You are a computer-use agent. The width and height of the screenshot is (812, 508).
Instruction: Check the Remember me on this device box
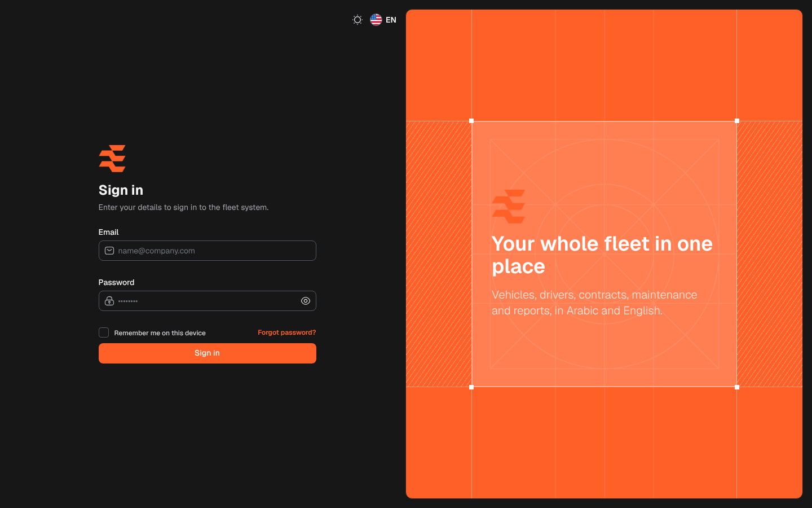point(104,332)
